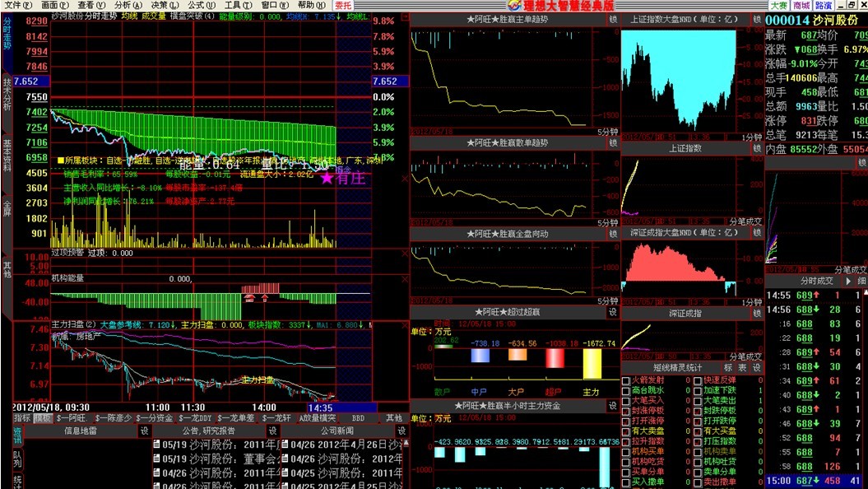Select the A放量横突 template tab
Viewport: 868px width, 489px height.
tap(318, 418)
